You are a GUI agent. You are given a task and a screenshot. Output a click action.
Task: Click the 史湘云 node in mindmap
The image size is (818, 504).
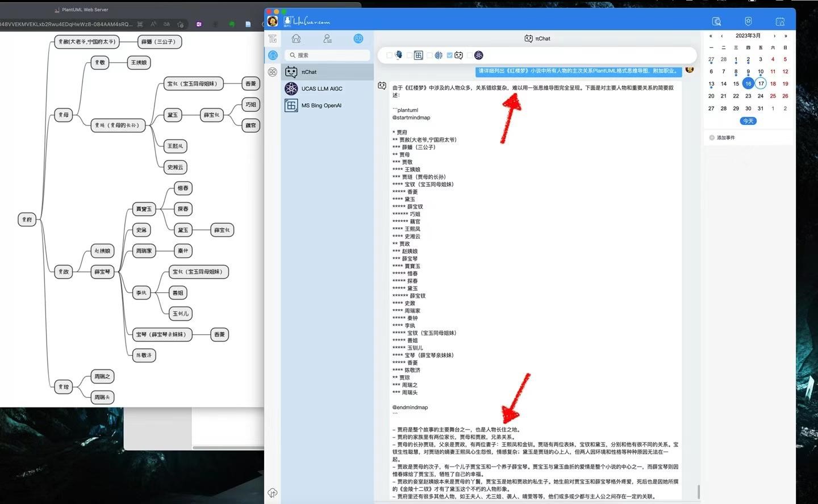coord(175,167)
